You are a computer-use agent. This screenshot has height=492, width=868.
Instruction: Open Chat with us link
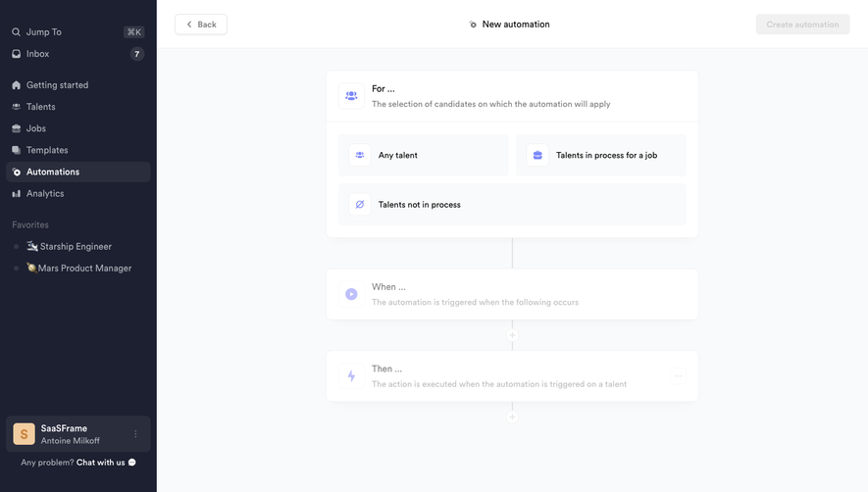point(101,463)
